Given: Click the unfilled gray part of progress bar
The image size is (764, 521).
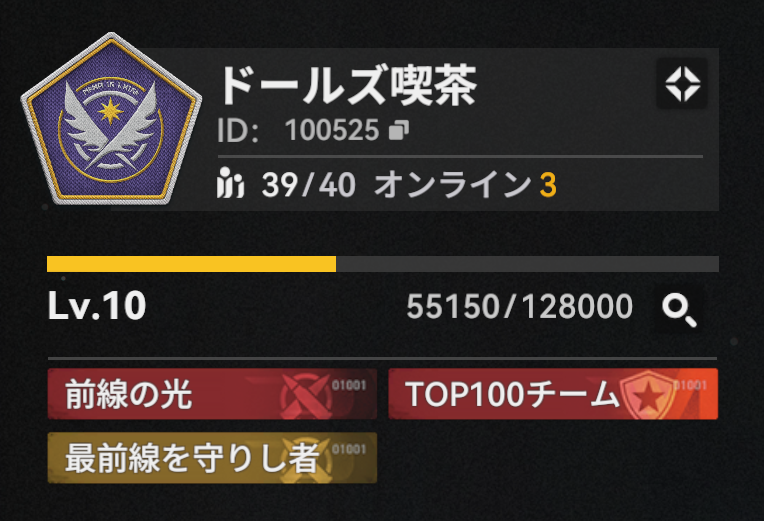Looking at the screenshot, I should pos(527,264).
